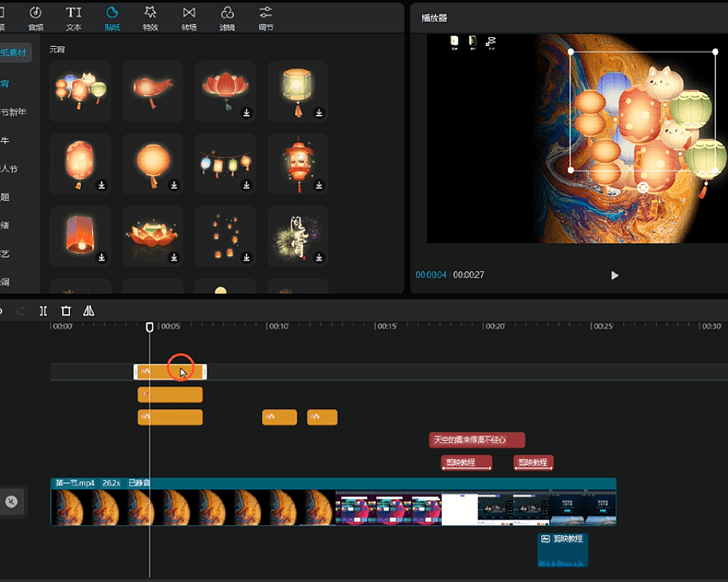Screen dimensions: 728x582
Task: Click the rotate handle below the sticker
Action: coord(643,188)
